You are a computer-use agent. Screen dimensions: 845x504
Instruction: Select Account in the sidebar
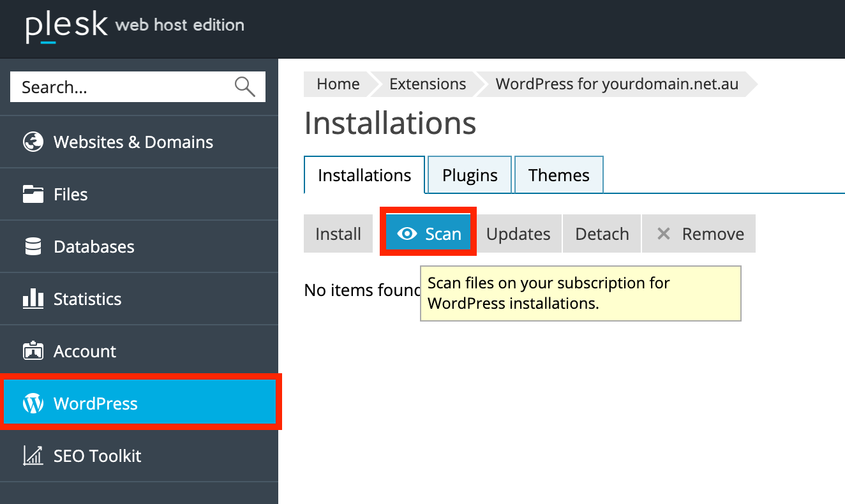(x=139, y=351)
